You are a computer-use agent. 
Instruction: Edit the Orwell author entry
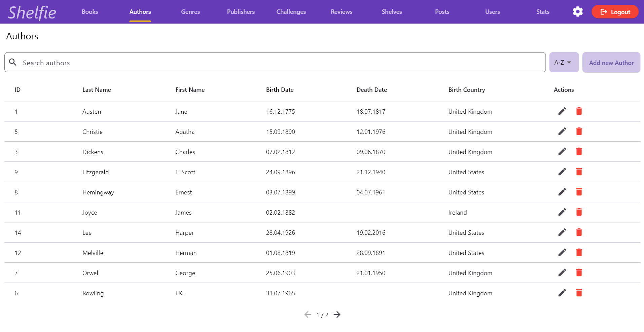point(562,272)
